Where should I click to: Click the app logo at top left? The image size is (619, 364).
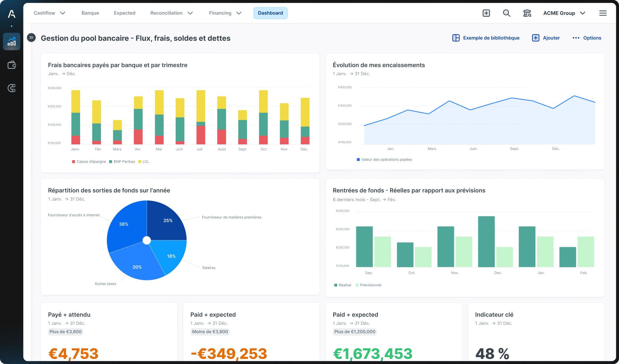(12, 14)
